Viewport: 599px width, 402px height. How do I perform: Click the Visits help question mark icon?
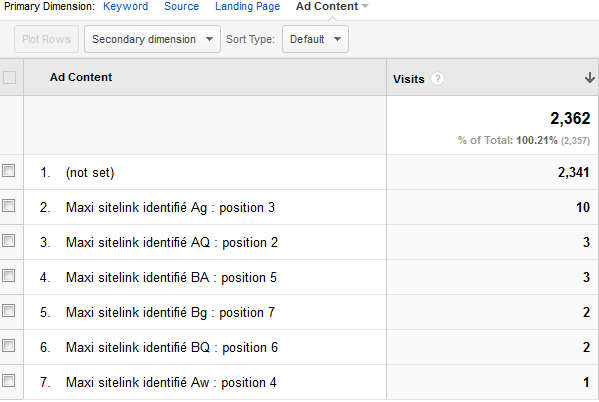pyautogui.click(x=437, y=79)
